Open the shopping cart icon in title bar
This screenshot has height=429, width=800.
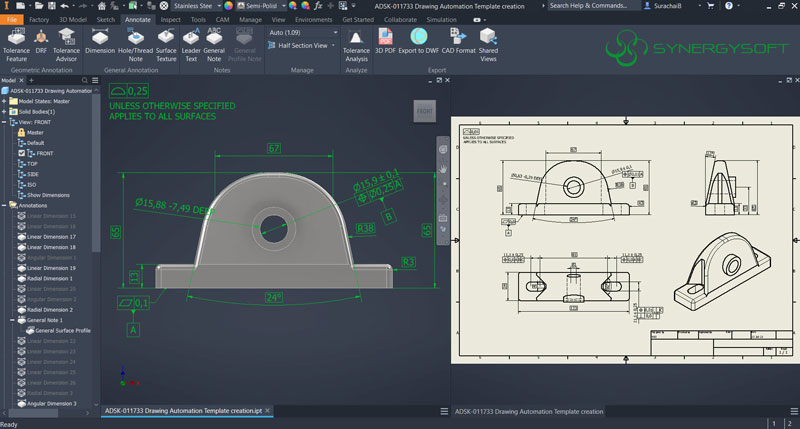(x=711, y=6)
